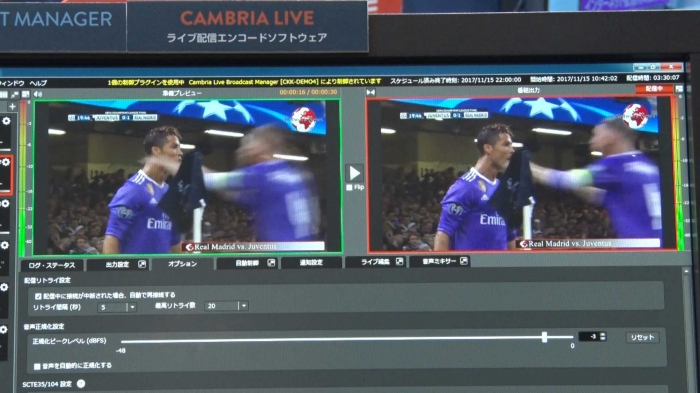
Task: Pop out the 出力設定 tab window
Action: tap(142, 264)
